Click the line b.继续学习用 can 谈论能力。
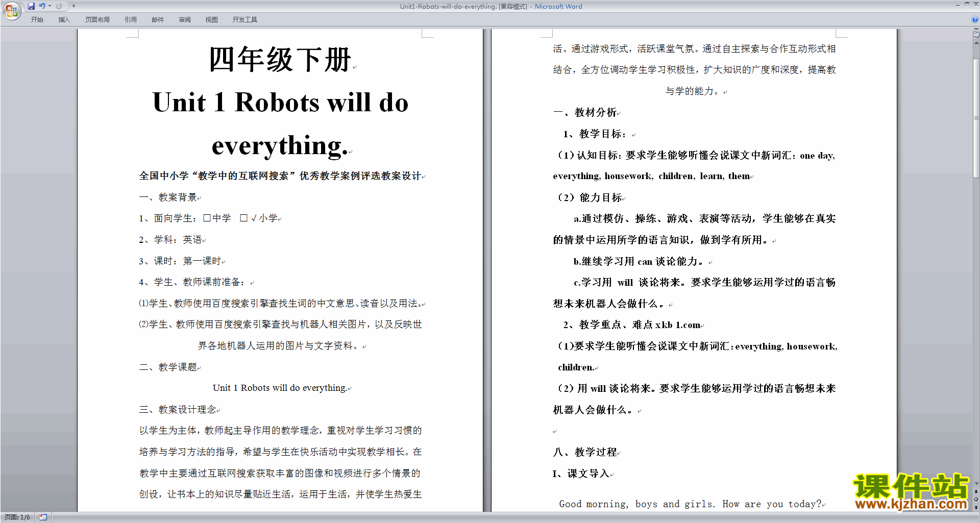This screenshot has height=523, width=980. (639, 261)
